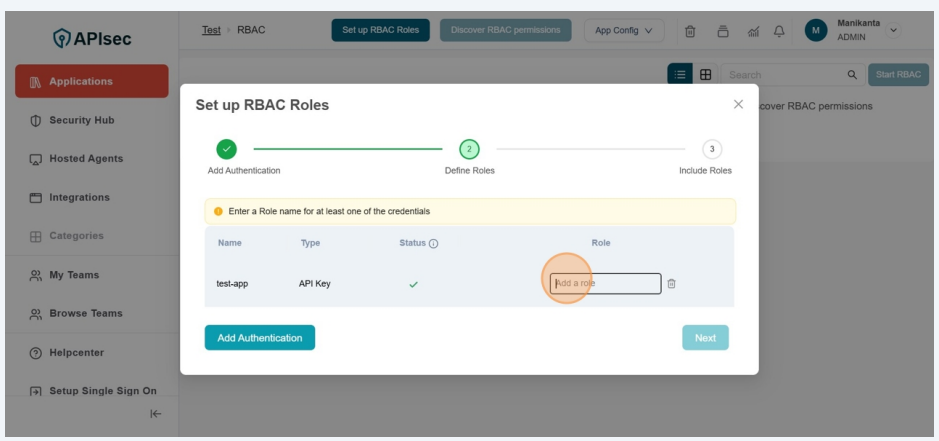Close the Set up RBAC Roles dialog
The width and height of the screenshot is (939, 441).
pyautogui.click(x=738, y=104)
